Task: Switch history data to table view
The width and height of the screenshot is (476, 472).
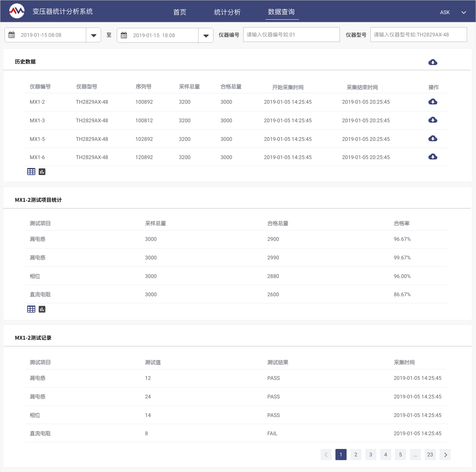Action: tap(31, 172)
